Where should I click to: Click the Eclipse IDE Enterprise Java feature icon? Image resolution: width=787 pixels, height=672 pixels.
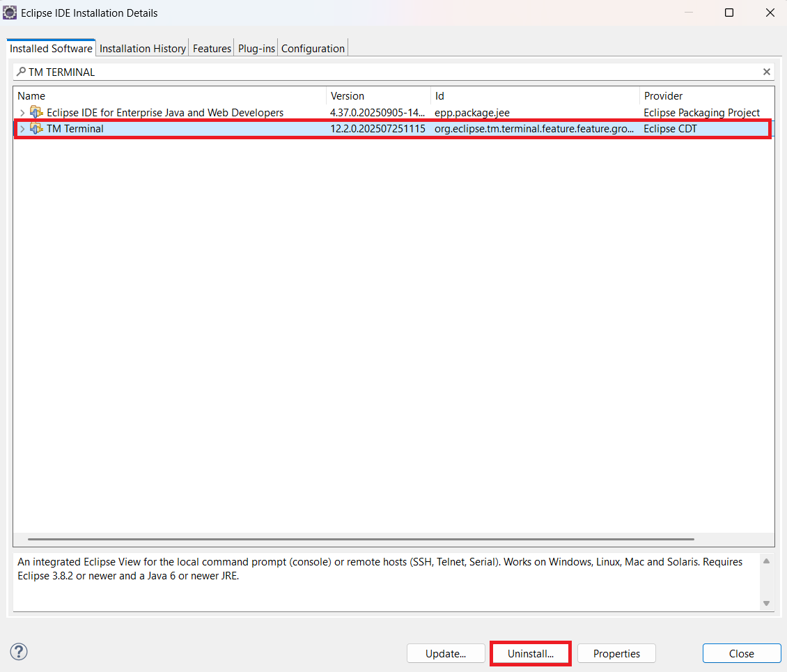tap(36, 113)
